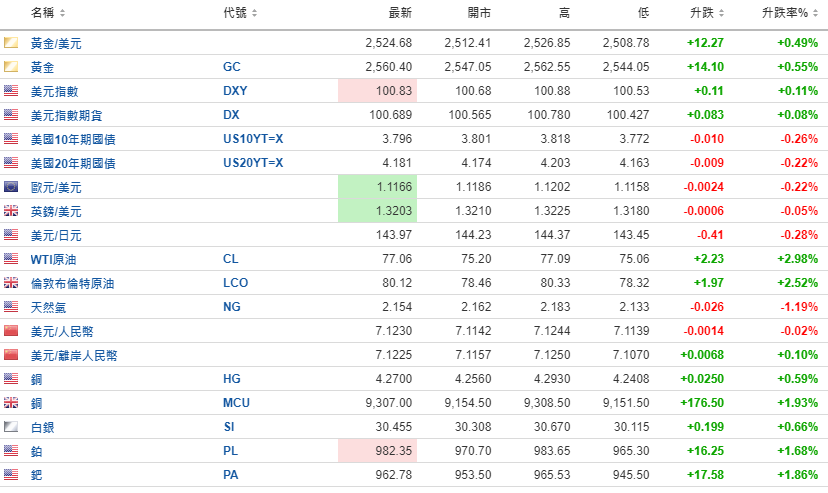Click the green-highlighted 1.3203 price cell
828x493 pixels.
pyautogui.click(x=378, y=211)
